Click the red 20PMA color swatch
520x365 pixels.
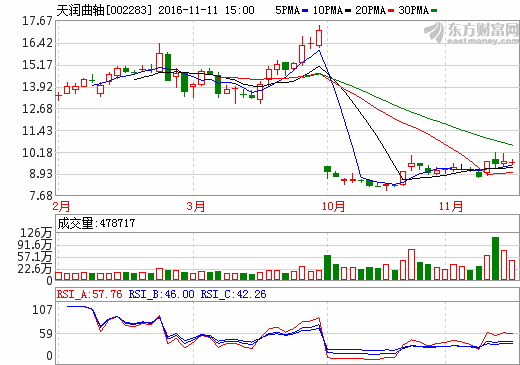click(x=391, y=11)
